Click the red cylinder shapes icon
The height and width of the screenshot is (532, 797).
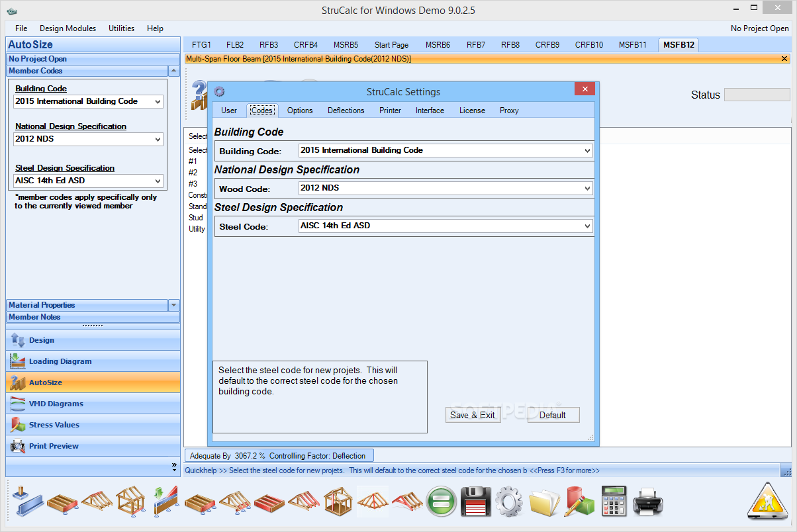pos(579,502)
